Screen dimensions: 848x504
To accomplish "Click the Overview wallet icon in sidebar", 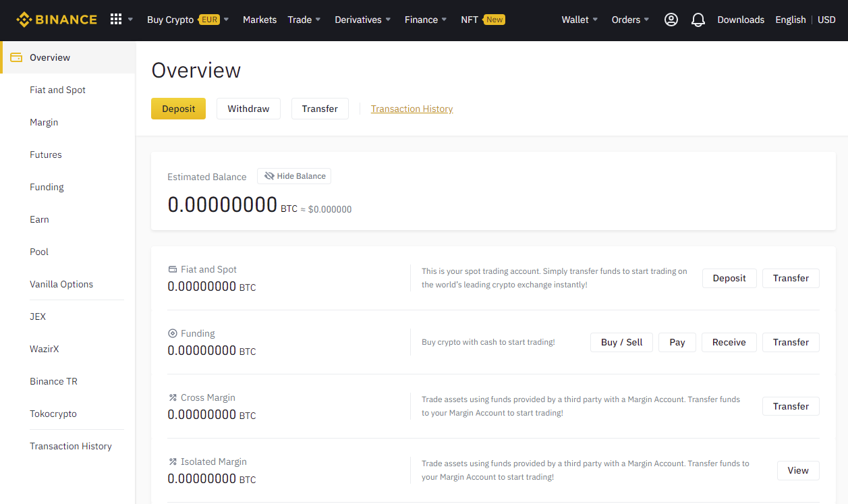I will [x=16, y=57].
